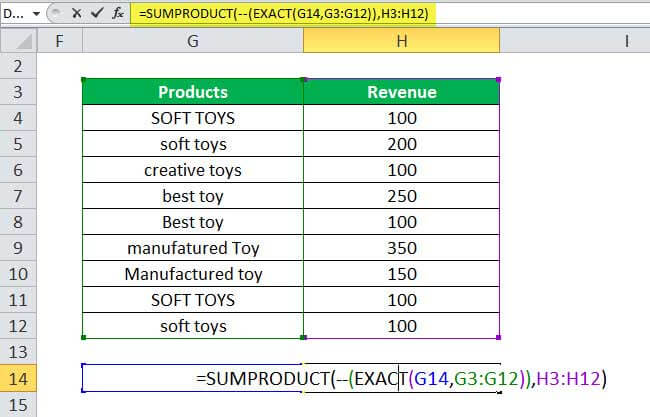Select column H header
This screenshot has height=417, width=650.
(x=401, y=41)
